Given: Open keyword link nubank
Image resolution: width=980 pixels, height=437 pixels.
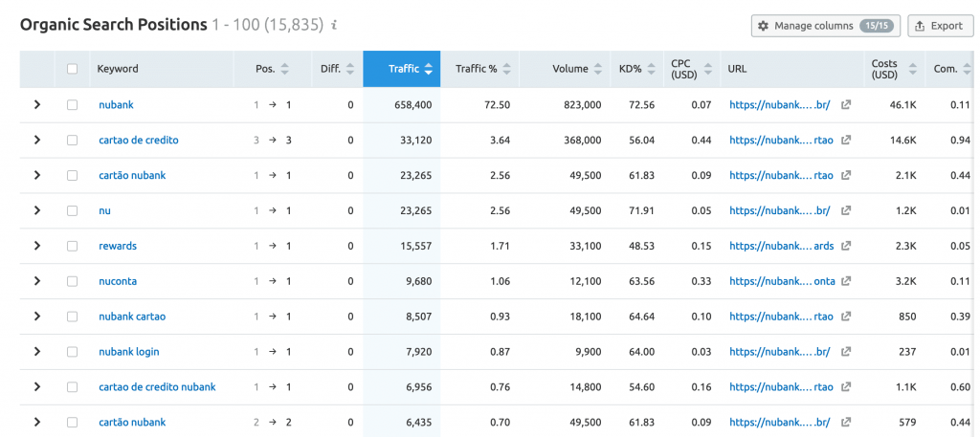Looking at the screenshot, I should click(x=116, y=105).
